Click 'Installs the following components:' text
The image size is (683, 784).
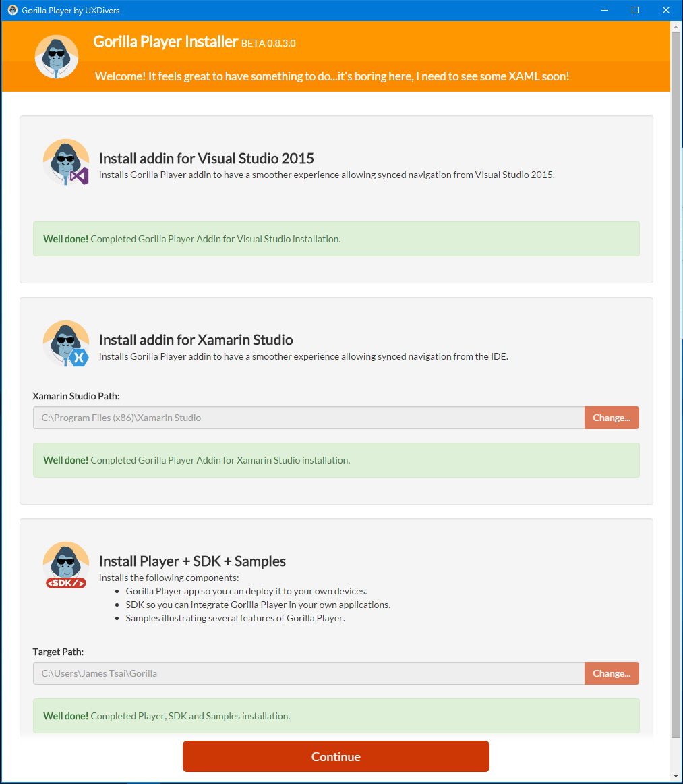pos(169,578)
